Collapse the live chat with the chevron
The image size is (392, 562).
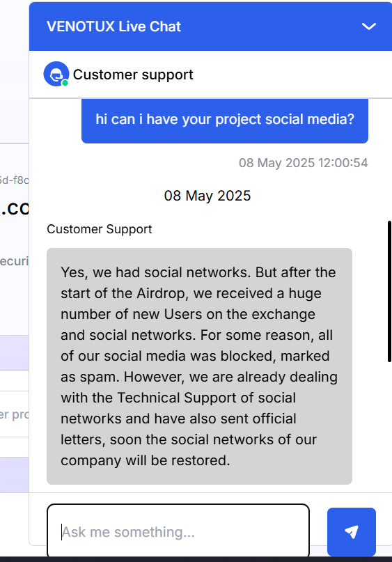coord(369,26)
